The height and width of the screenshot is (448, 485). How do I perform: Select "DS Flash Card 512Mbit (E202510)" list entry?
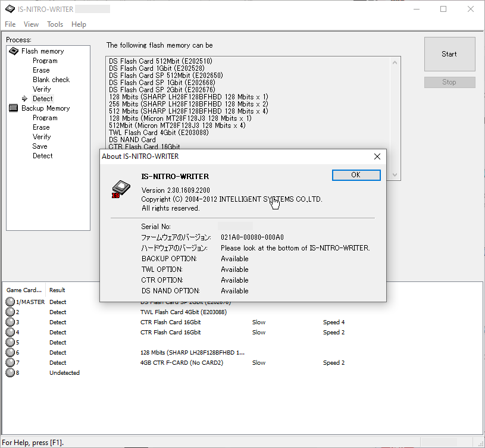[x=161, y=61]
